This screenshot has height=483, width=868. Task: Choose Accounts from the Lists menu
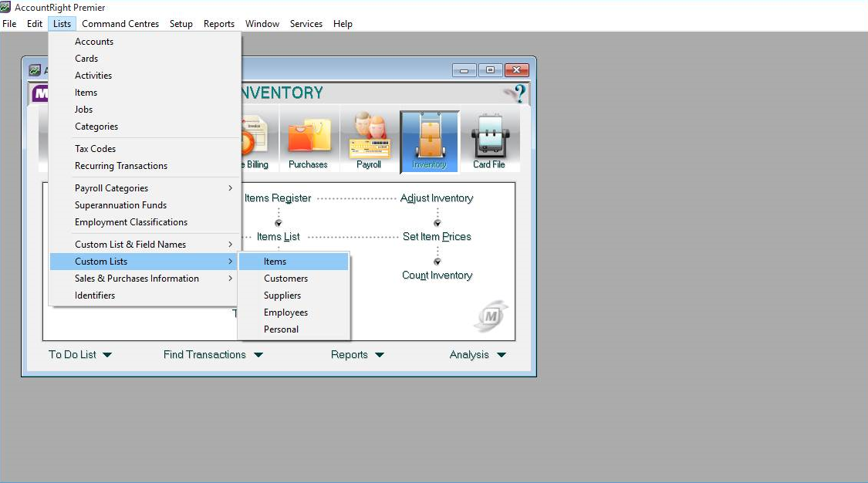coord(145,42)
